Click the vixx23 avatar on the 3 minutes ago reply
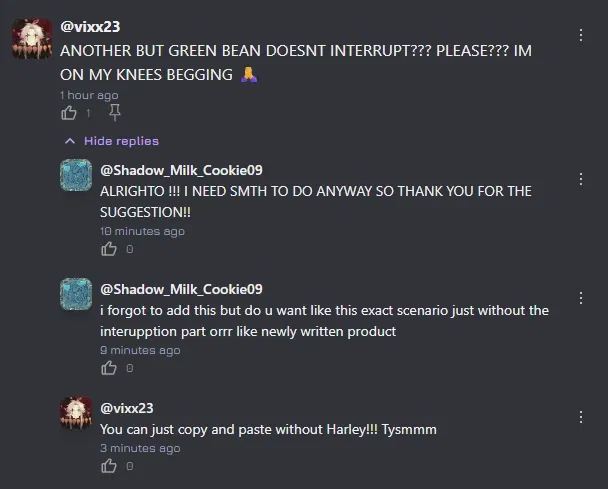Viewport: 608px width, 489px height. pyautogui.click(x=76, y=413)
